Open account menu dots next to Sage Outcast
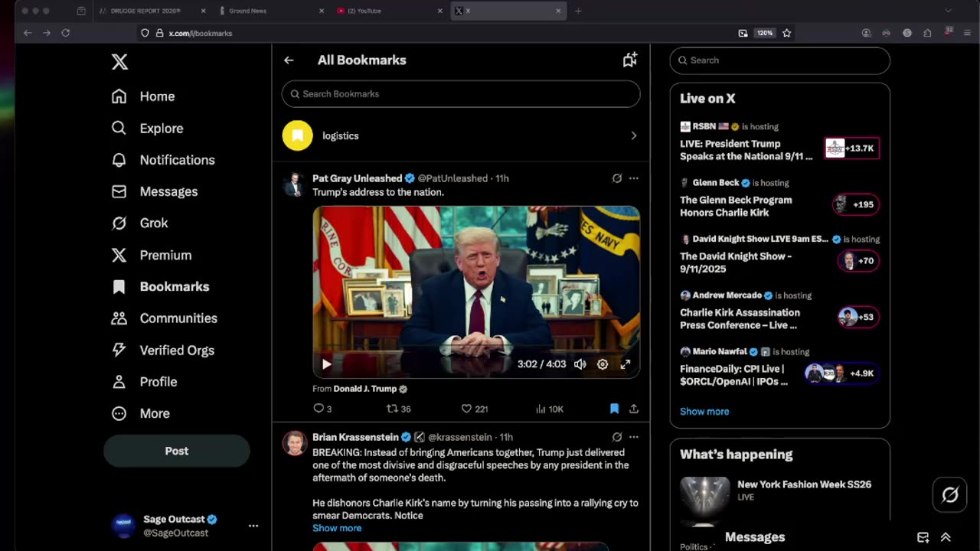This screenshot has height=551, width=980. pos(253,526)
